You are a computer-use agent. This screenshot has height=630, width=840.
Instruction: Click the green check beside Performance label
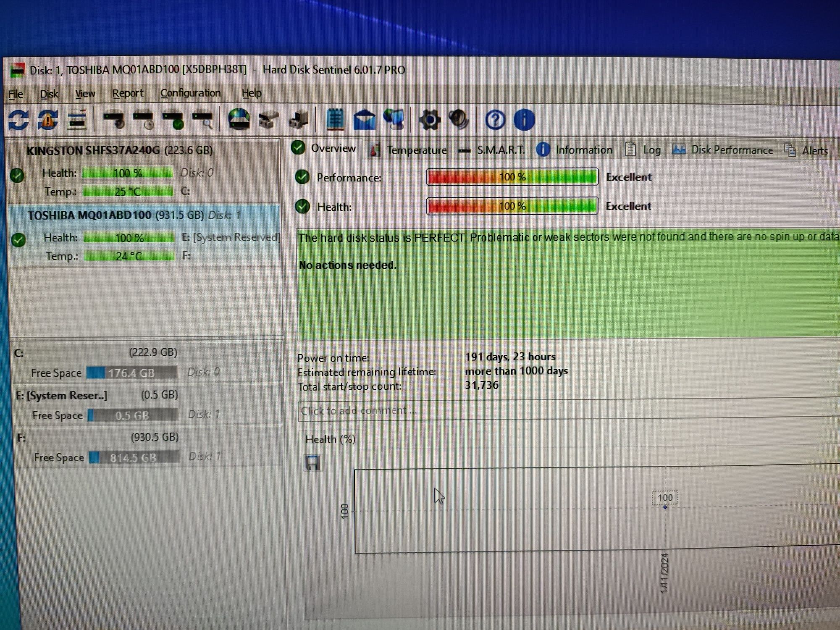click(302, 177)
